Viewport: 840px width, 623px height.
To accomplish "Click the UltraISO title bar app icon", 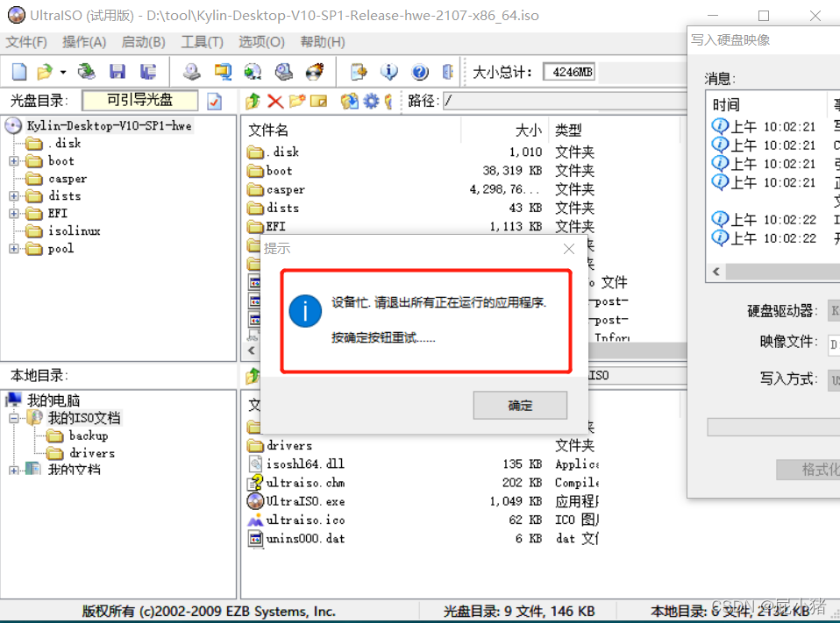I will coord(17,15).
